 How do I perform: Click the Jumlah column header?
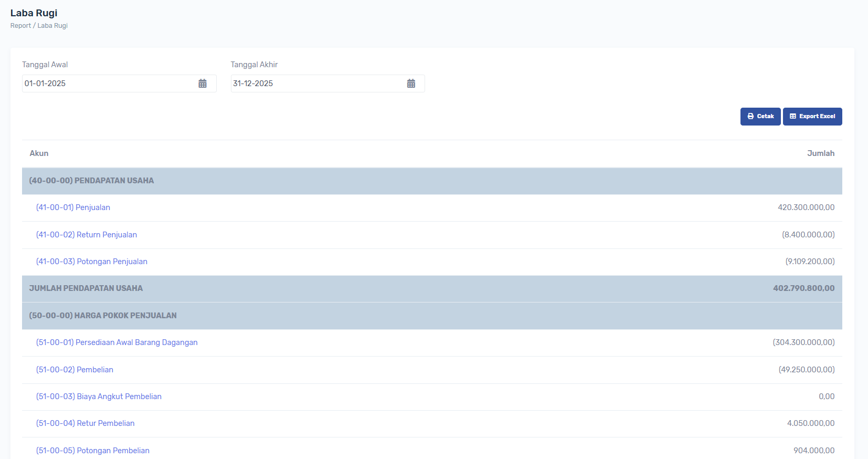pos(820,153)
